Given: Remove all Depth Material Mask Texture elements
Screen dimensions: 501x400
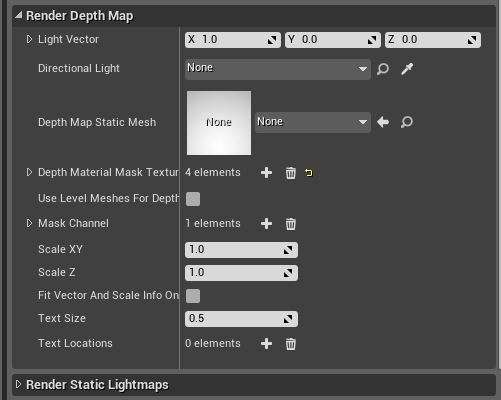Looking at the screenshot, I should click(290, 173).
